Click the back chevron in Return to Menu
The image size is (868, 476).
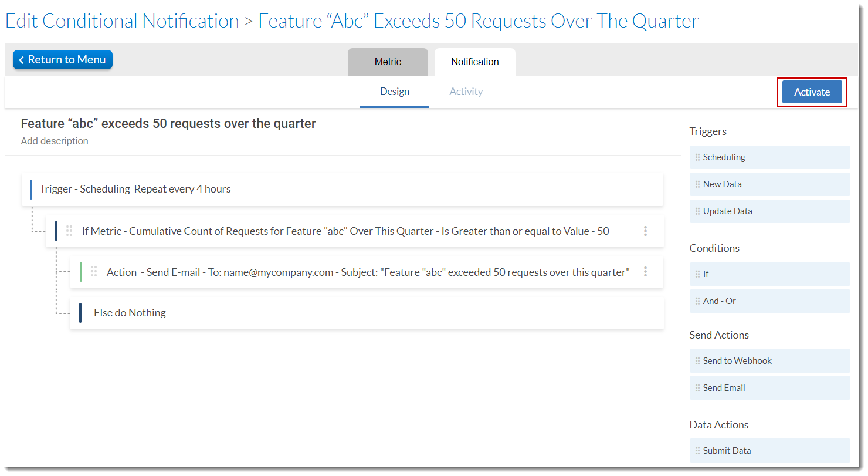click(x=22, y=60)
